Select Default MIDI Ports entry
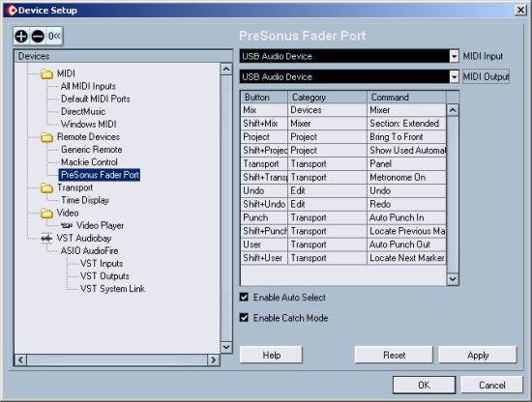Image resolution: width=532 pixels, height=402 pixels. 96,99
